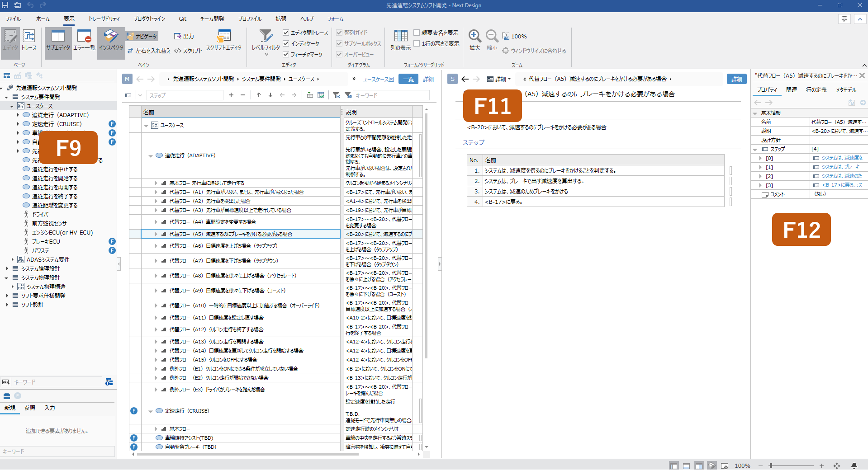Switch to 行の定義 inspector tab

tap(816, 90)
